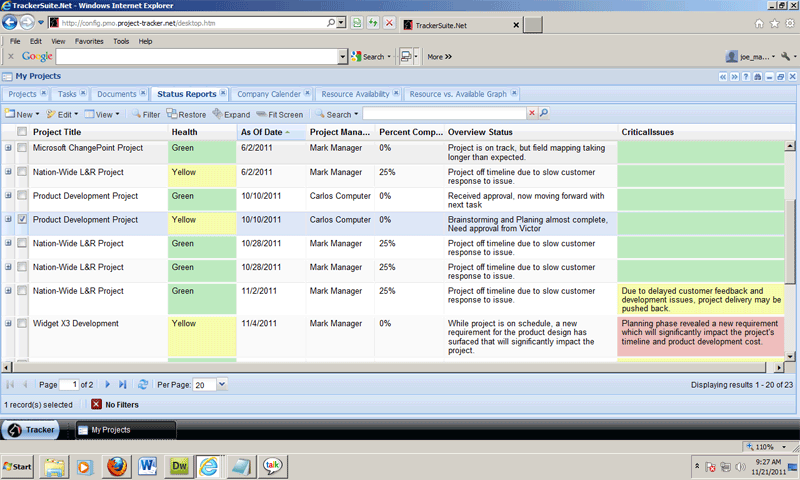Open Google Talk from the taskbar

point(272,466)
